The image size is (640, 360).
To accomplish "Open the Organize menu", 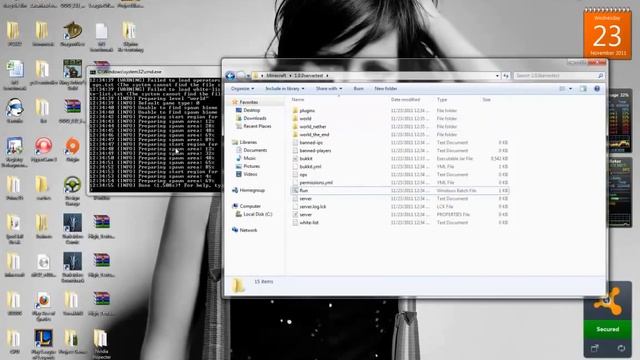I will tap(242, 89).
